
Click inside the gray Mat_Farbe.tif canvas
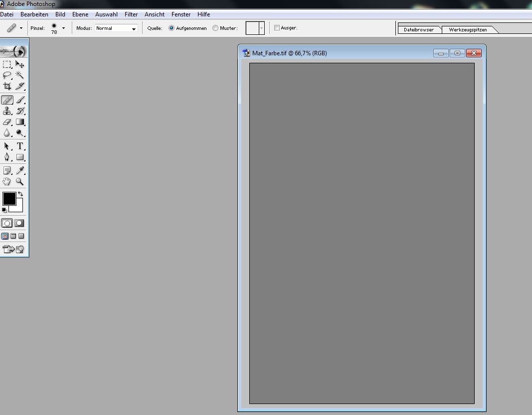361,233
